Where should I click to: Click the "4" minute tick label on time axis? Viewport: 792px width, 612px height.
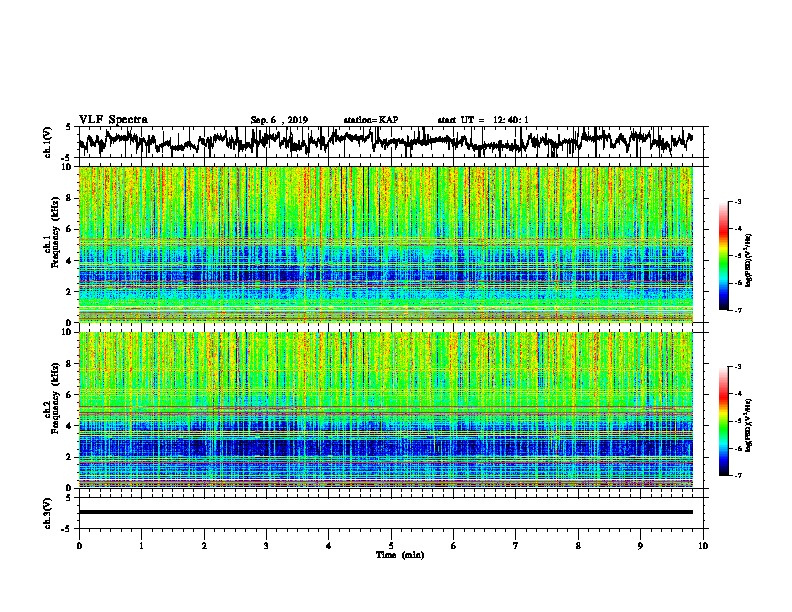point(329,545)
